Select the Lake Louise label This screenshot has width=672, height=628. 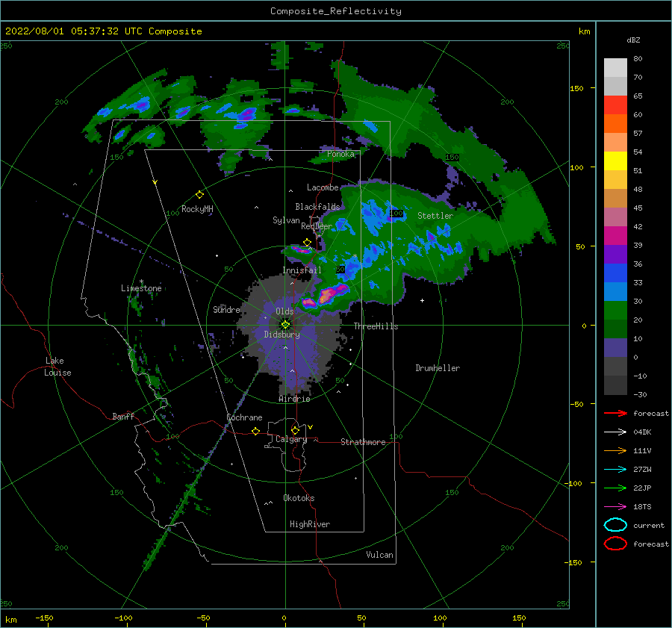(x=57, y=367)
